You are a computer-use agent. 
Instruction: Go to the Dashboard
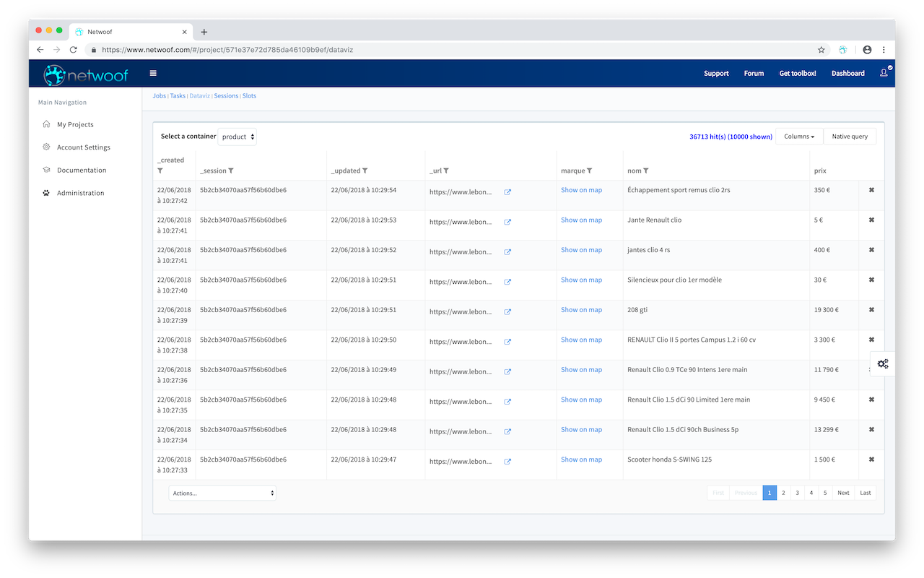pos(847,73)
